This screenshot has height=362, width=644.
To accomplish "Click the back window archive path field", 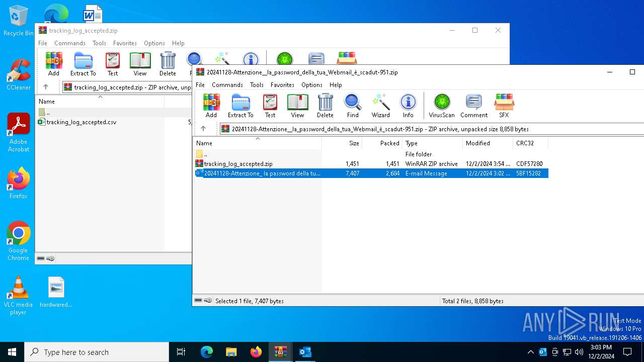I will click(127, 87).
